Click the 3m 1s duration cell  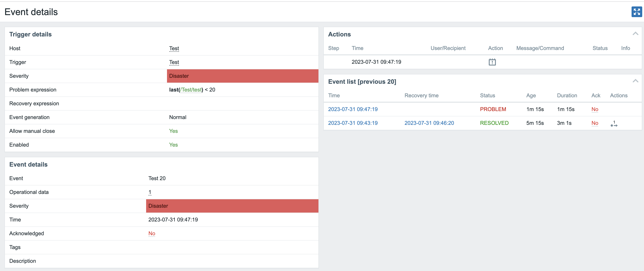coord(564,123)
